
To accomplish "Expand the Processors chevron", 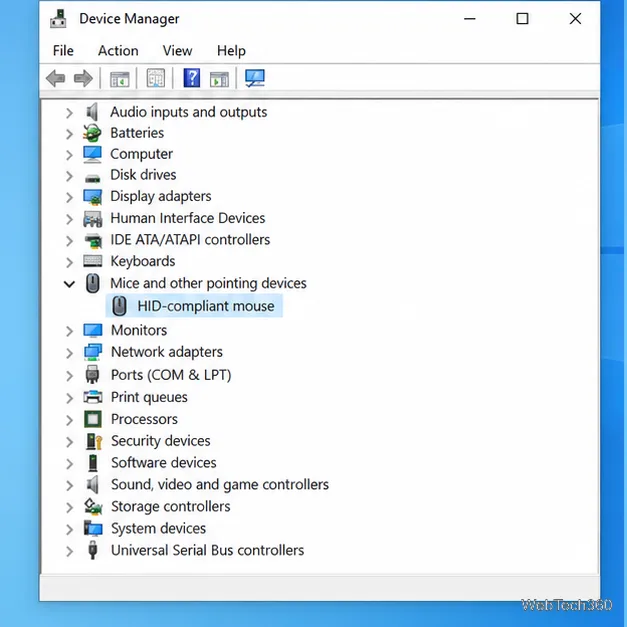I will [x=69, y=420].
